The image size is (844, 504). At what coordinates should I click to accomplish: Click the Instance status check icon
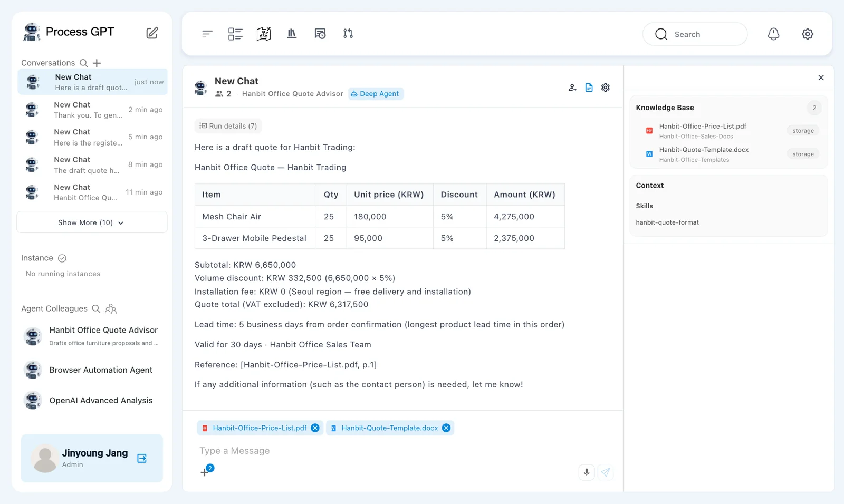(x=62, y=258)
